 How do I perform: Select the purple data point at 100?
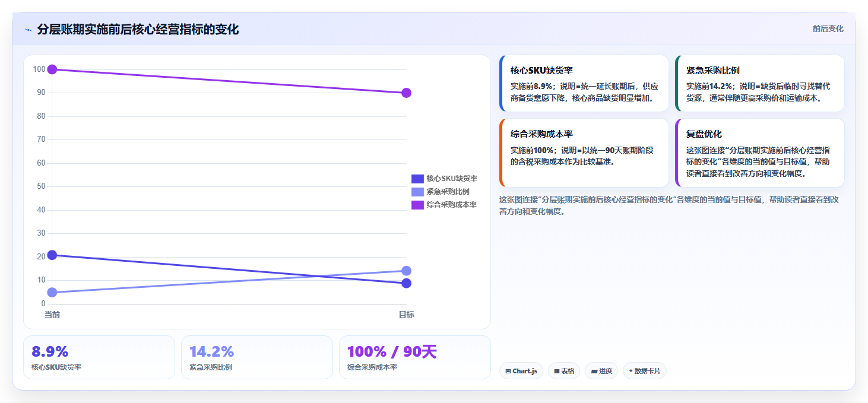[x=52, y=69]
